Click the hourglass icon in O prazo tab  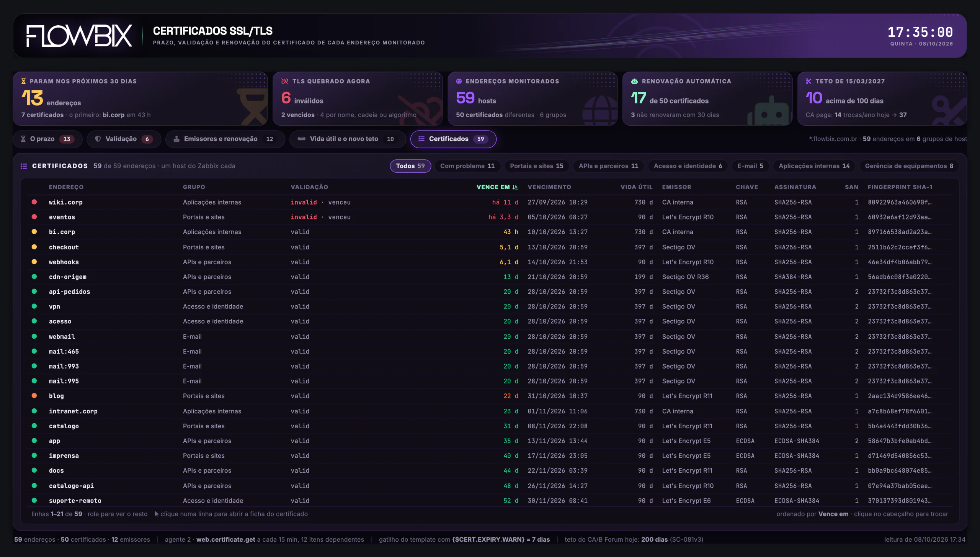(x=23, y=139)
